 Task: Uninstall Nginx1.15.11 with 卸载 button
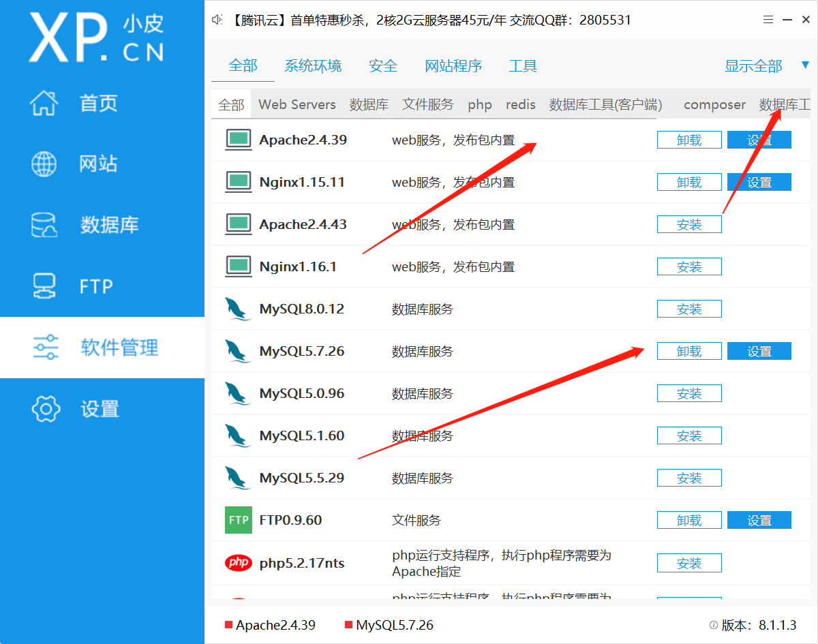[x=689, y=182]
